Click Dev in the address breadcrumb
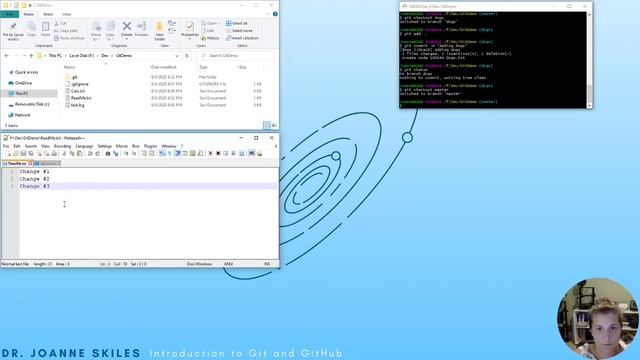The height and width of the screenshot is (360, 640). pos(105,56)
